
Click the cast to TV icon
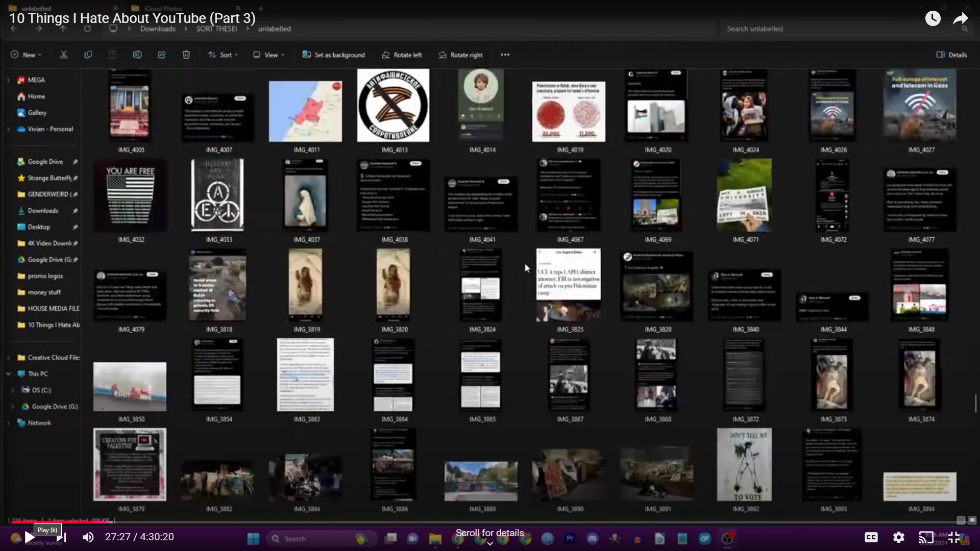pos(926,537)
